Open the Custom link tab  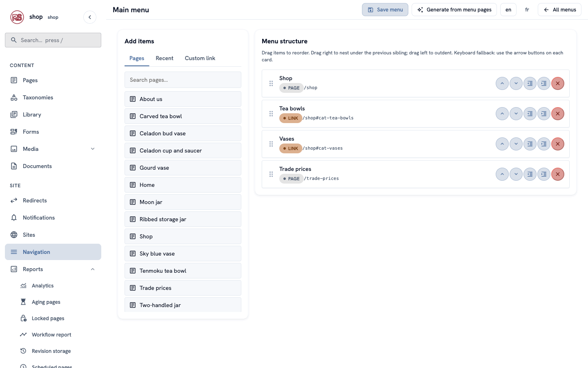200,58
